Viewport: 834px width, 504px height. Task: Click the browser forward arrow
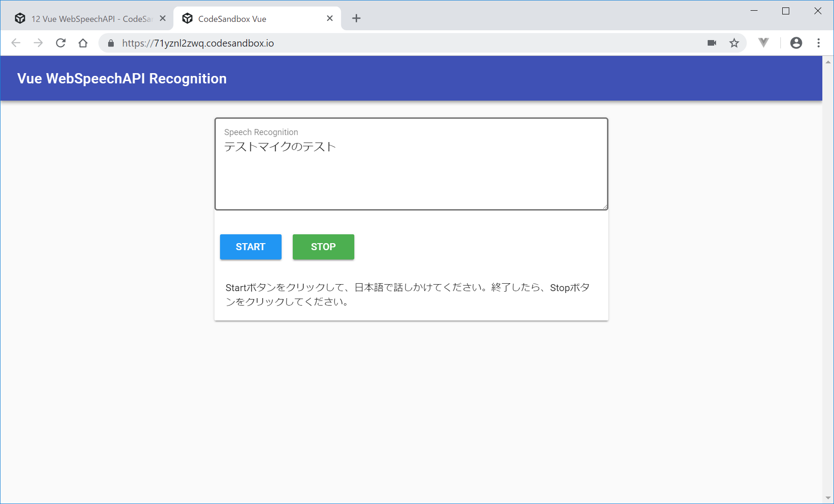[38, 43]
